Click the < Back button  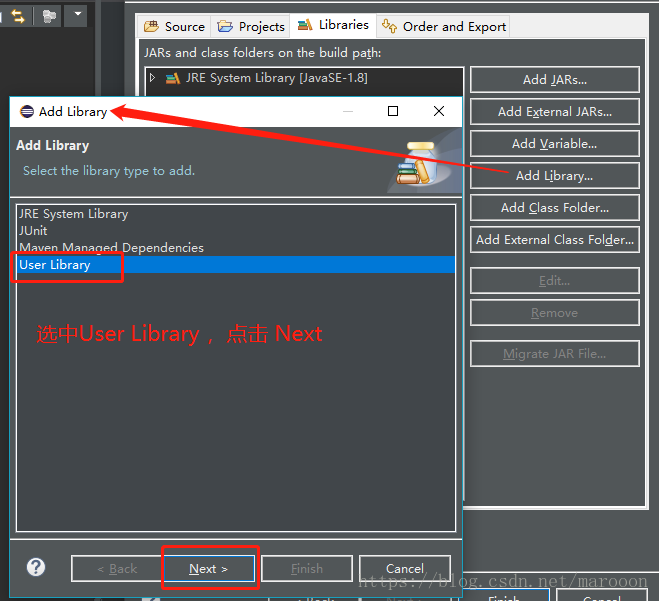coord(117,569)
